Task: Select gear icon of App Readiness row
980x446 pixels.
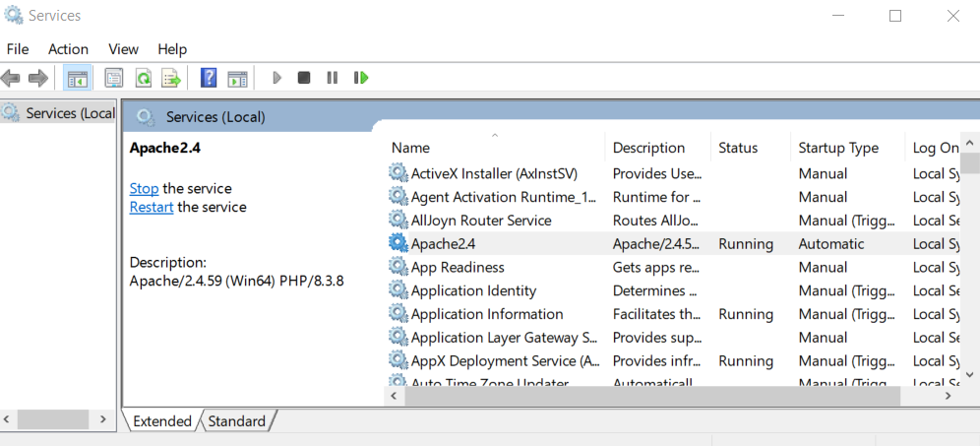Action: (398, 267)
